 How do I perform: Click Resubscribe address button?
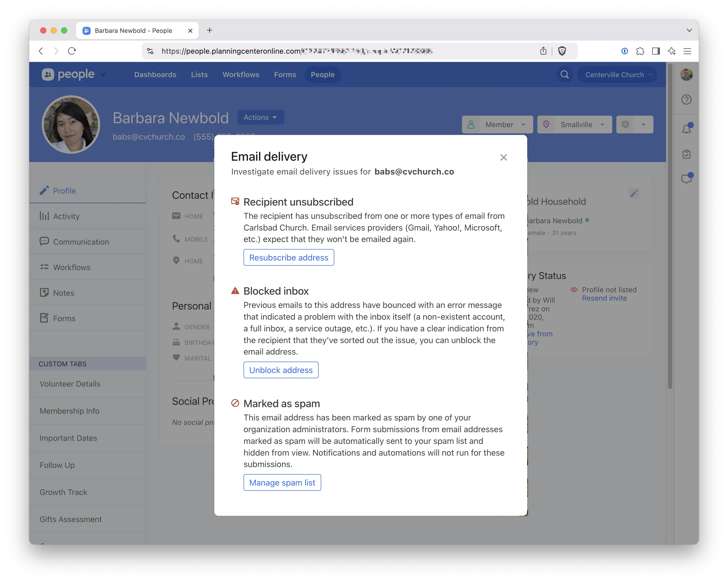pyautogui.click(x=288, y=257)
